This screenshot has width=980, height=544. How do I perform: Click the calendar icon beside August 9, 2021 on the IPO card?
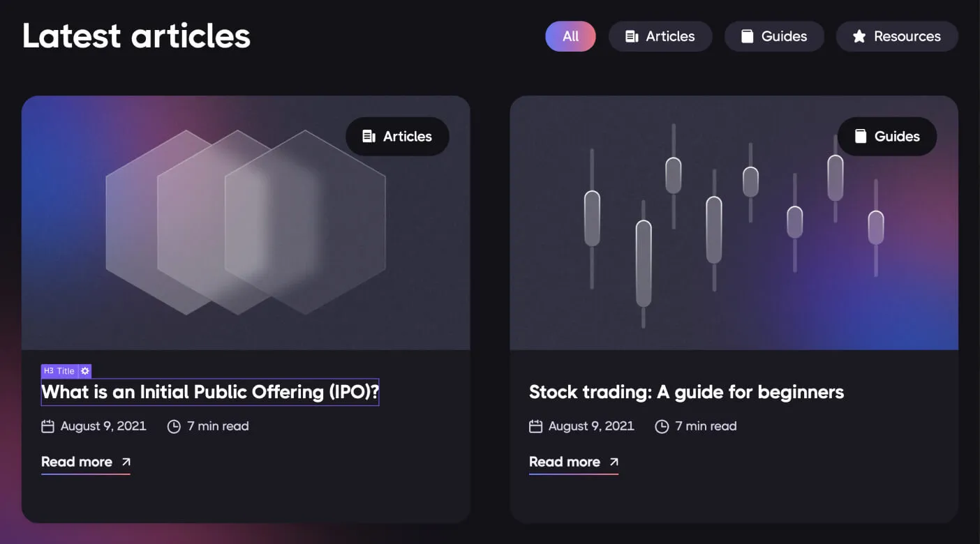[47, 425]
